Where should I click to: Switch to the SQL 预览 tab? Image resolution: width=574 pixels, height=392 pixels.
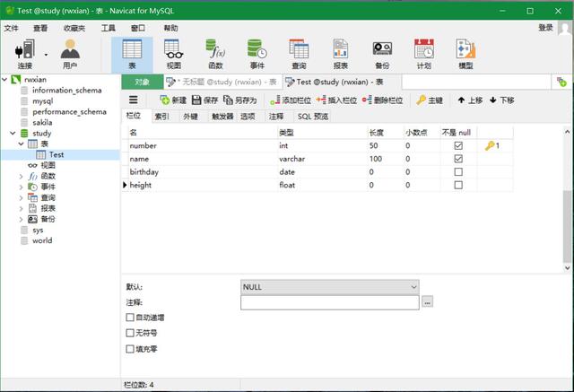(x=313, y=117)
